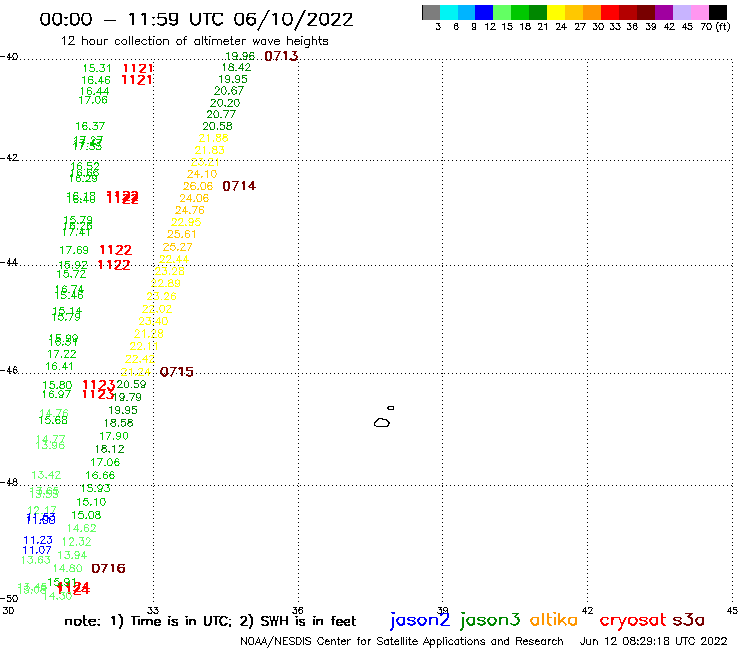Click the black legend swatch
This screenshot has height=650, width=740.
coord(717,12)
